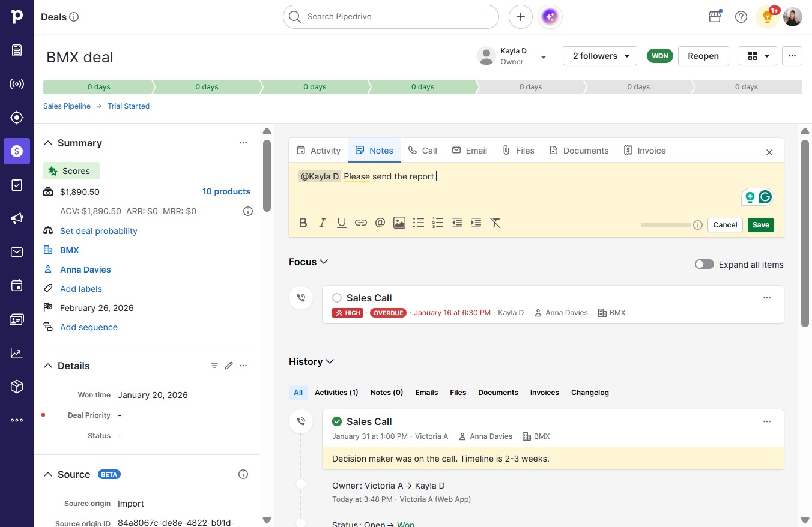Open the Mail envelope sidebar icon
812x527 pixels.
[x=17, y=252]
